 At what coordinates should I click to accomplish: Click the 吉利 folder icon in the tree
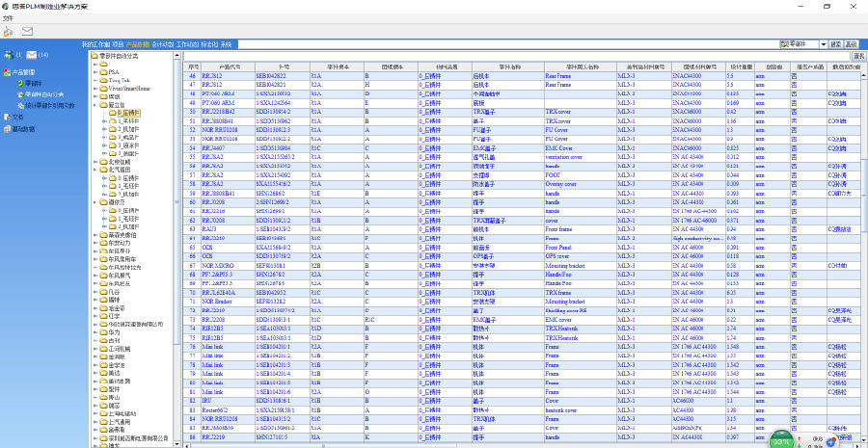[x=103, y=341]
